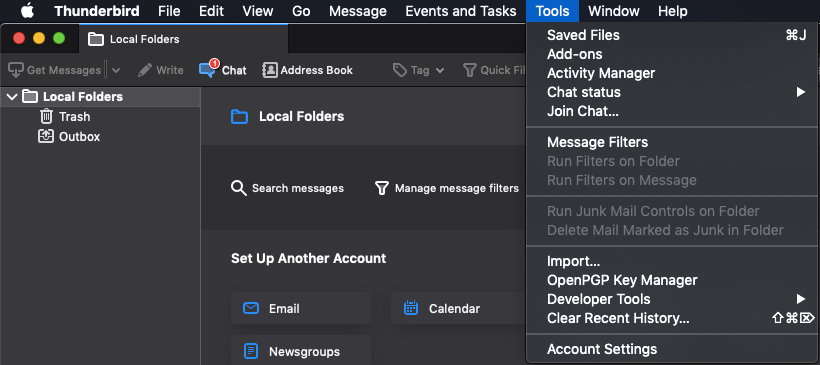This screenshot has height=365, width=820.
Task: Click the blue Local Folders header icon
Action: pos(240,117)
